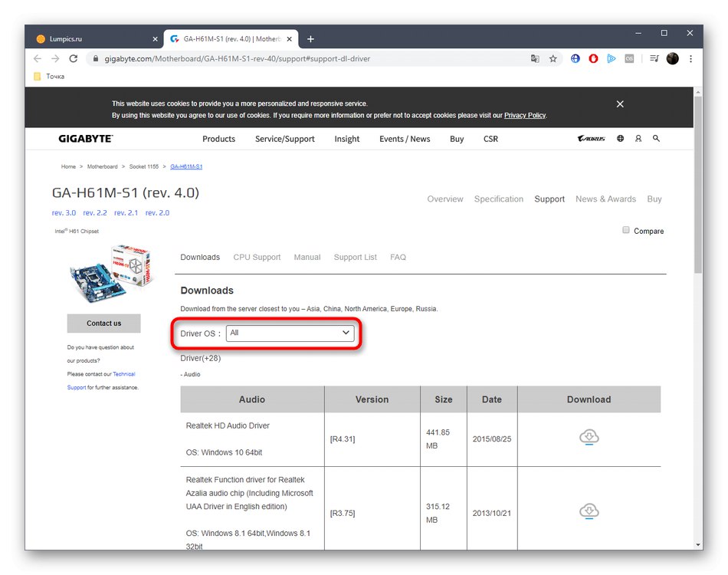Screen dimensions: 728x575
Task: Open the CSR menu
Action: (x=490, y=139)
